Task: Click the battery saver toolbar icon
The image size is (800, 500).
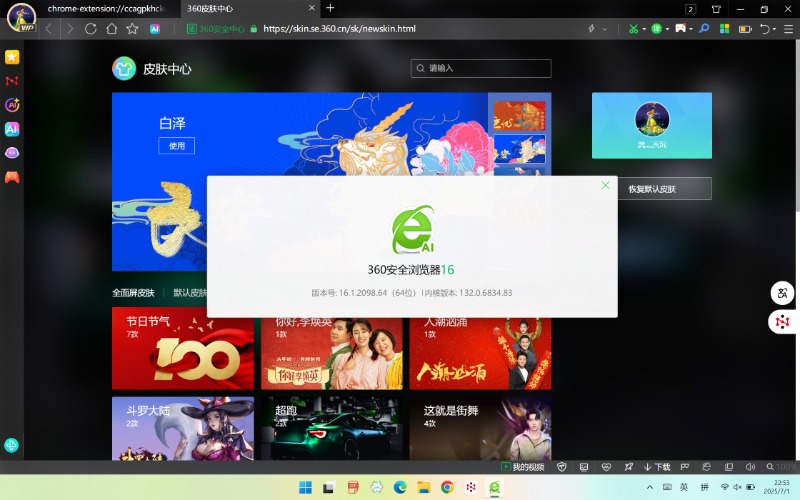Action: tap(745, 29)
